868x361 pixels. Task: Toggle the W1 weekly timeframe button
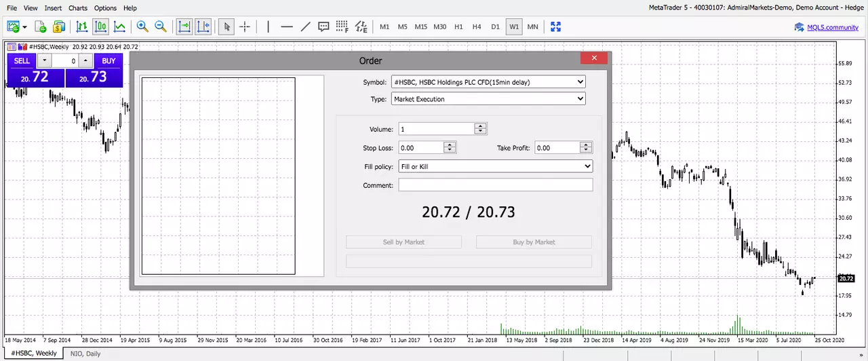click(x=514, y=26)
